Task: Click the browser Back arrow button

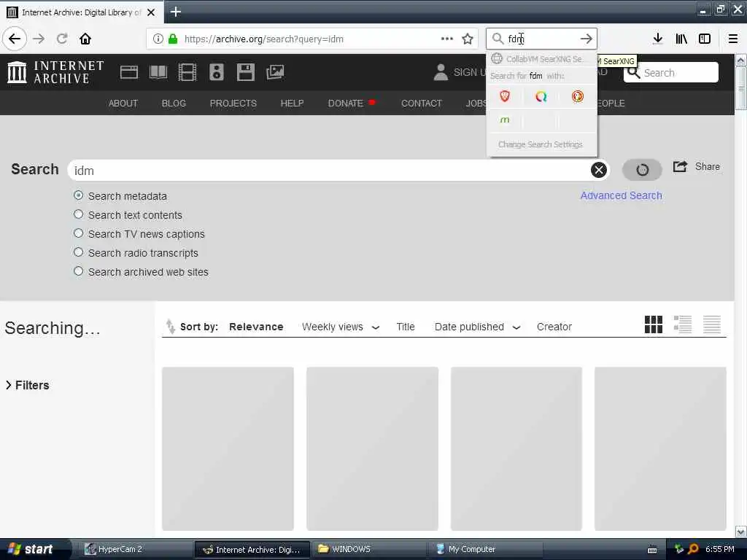Action: point(15,39)
